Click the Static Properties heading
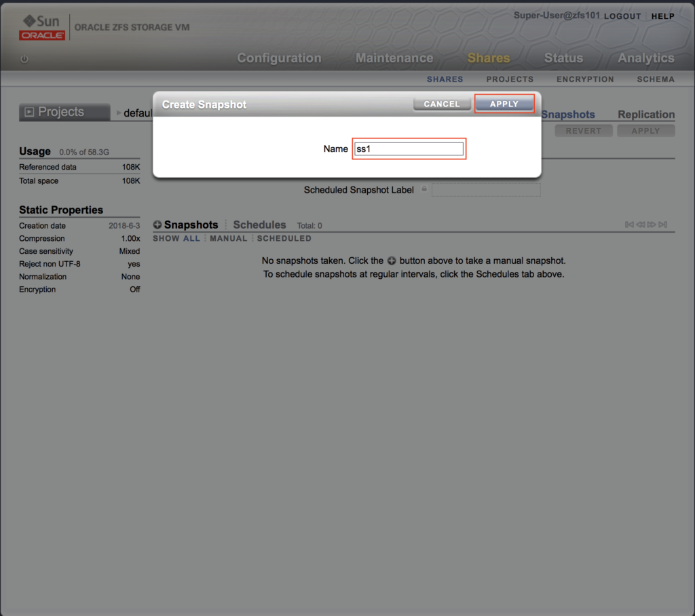Image resolution: width=695 pixels, height=616 pixels. click(x=61, y=210)
